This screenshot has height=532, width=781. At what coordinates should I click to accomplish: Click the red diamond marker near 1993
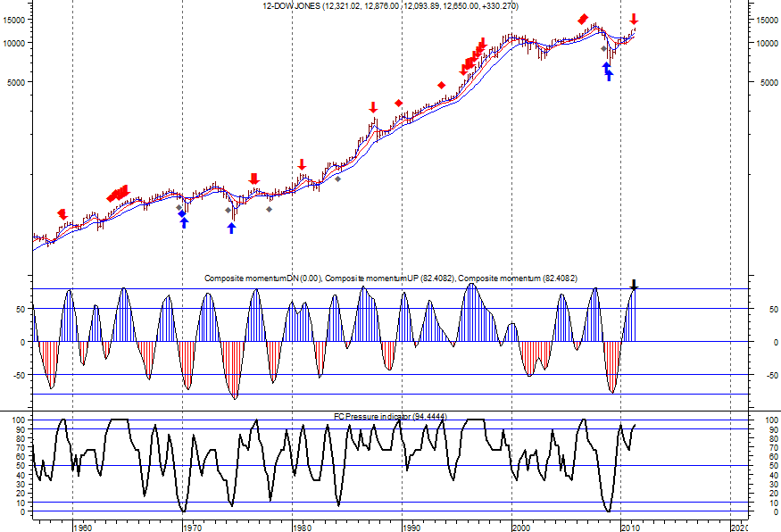441,86
